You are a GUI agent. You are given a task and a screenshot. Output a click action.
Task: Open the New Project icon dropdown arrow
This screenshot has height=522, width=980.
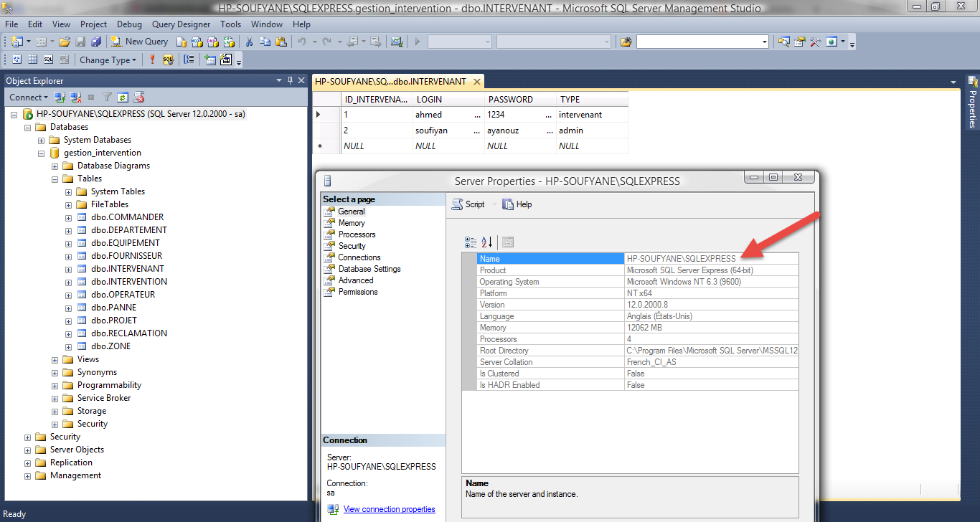[29, 42]
